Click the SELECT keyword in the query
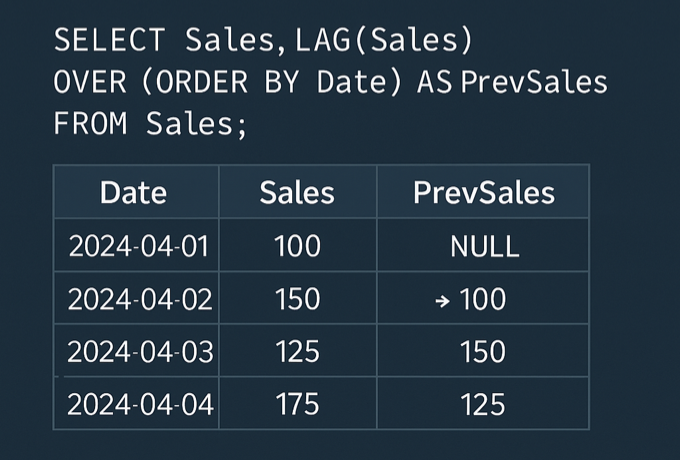Image resolution: width=680 pixels, height=460 pixels. click(x=109, y=40)
